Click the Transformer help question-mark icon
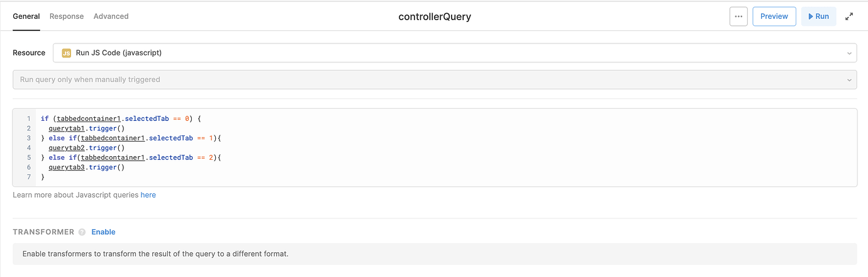Screen dimensions: 868x277 (x=82, y=232)
